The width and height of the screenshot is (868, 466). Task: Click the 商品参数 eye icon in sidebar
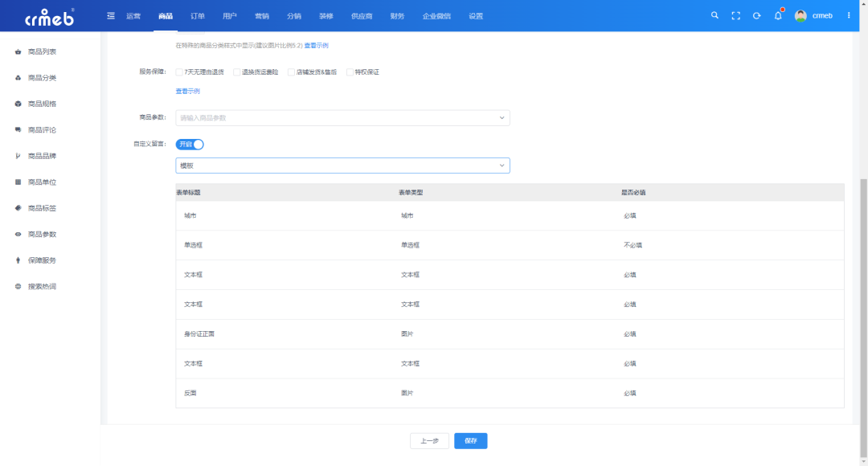pos(19,234)
